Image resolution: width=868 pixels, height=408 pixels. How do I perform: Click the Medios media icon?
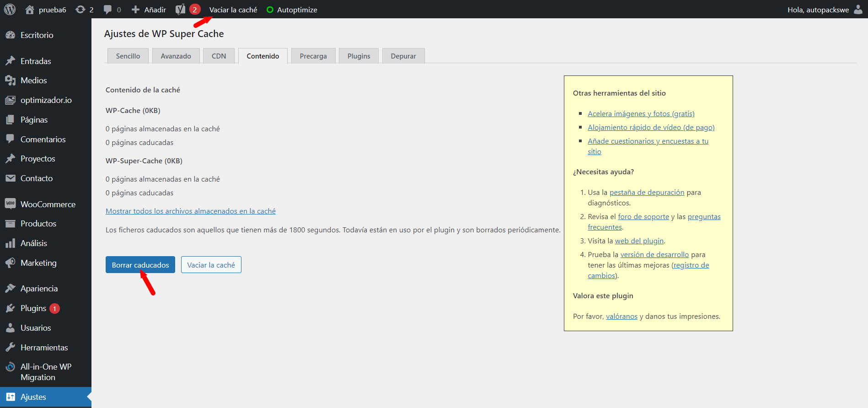tap(11, 81)
